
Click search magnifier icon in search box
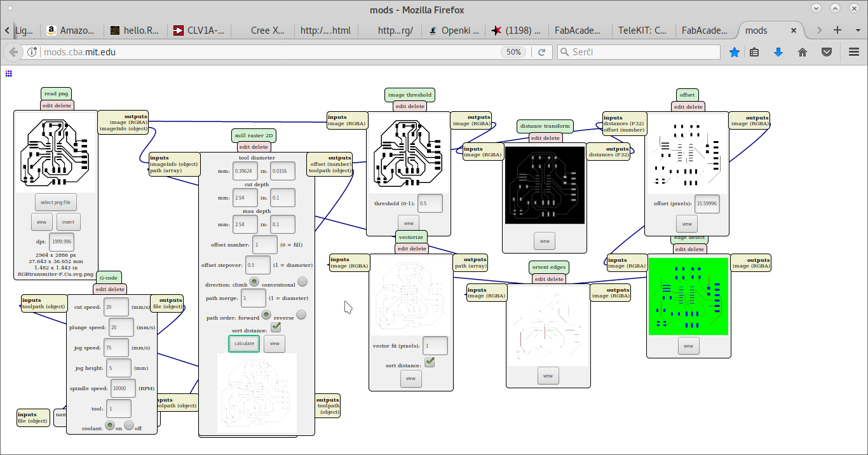(x=564, y=52)
